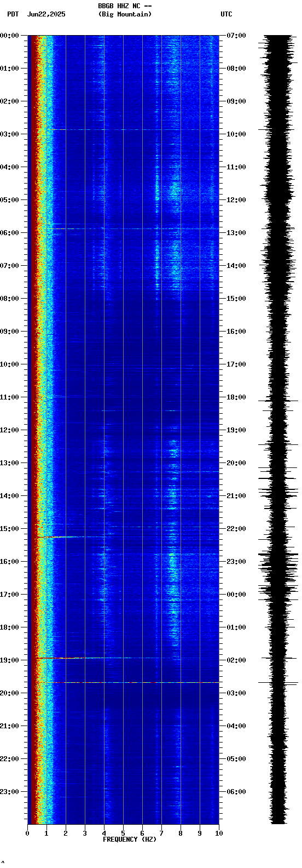The width and height of the screenshot is (302, 868).
Task: Pick the '20:00' label on UTC axis
Action: tap(236, 463)
